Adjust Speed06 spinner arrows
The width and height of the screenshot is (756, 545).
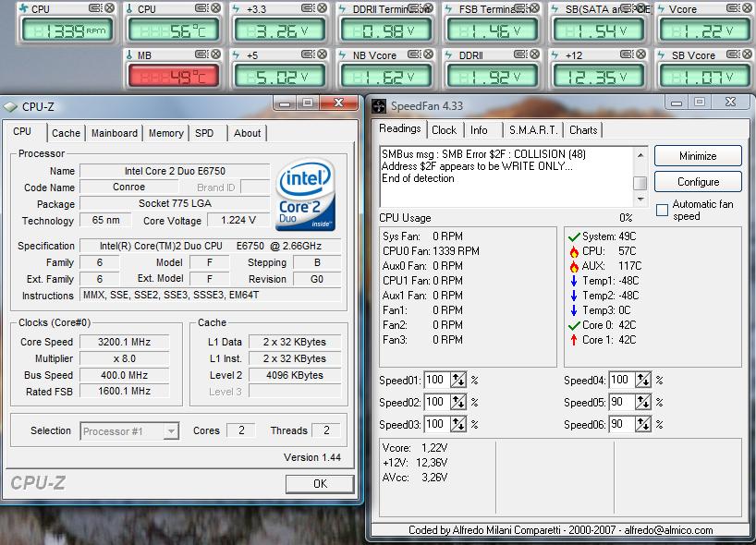click(x=643, y=424)
